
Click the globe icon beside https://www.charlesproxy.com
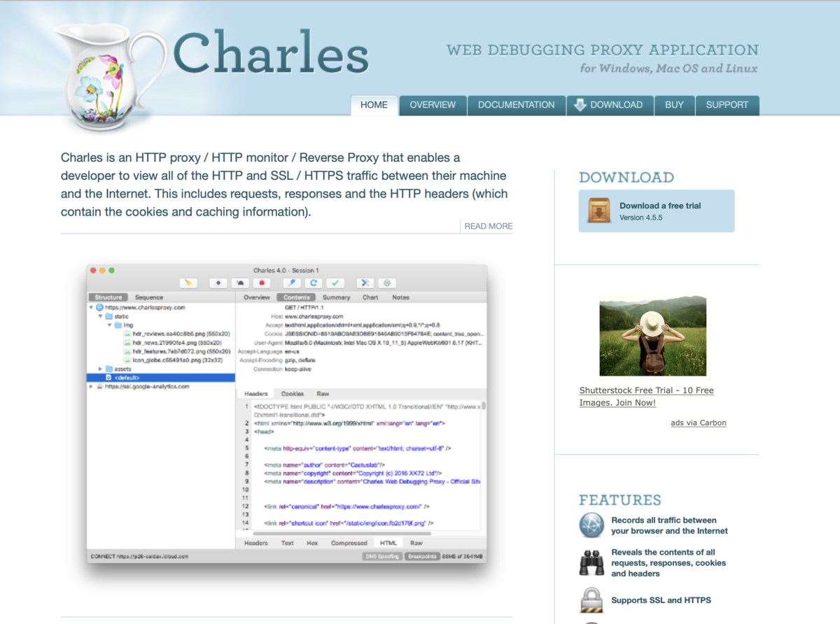tap(99, 308)
